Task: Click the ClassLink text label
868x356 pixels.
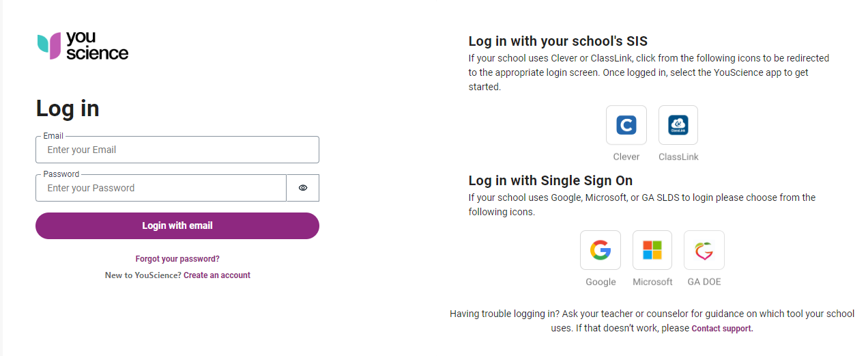Action: coord(678,156)
